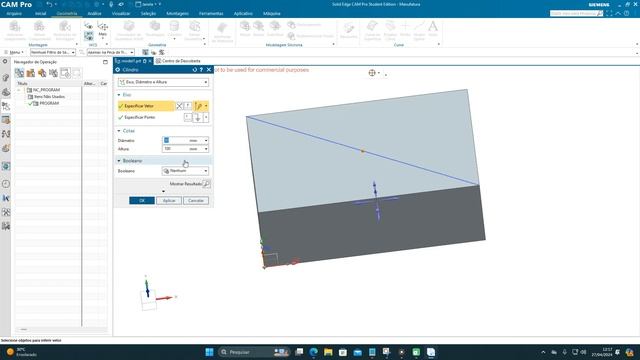This screenshot has height=360, width=640.
Task: Click the fifth navigator toolbar icon with gear
Action: coord(65,73)
